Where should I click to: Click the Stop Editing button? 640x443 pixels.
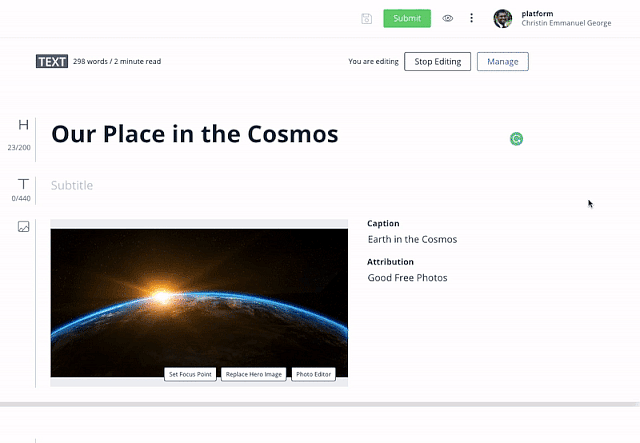click(x=438, y=61)
